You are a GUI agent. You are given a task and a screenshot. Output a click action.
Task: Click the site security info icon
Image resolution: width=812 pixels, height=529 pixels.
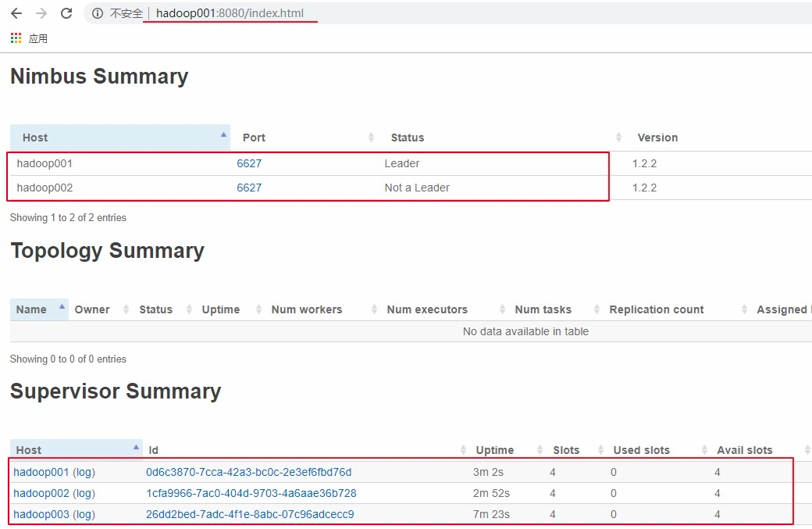click(x=98, y=13)
